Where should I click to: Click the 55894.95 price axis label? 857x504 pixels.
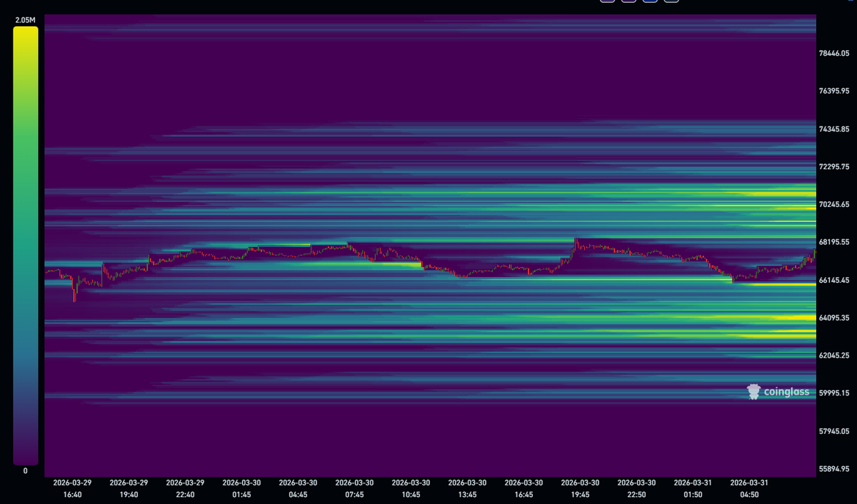pyautogui.click(x=833, y=469)
